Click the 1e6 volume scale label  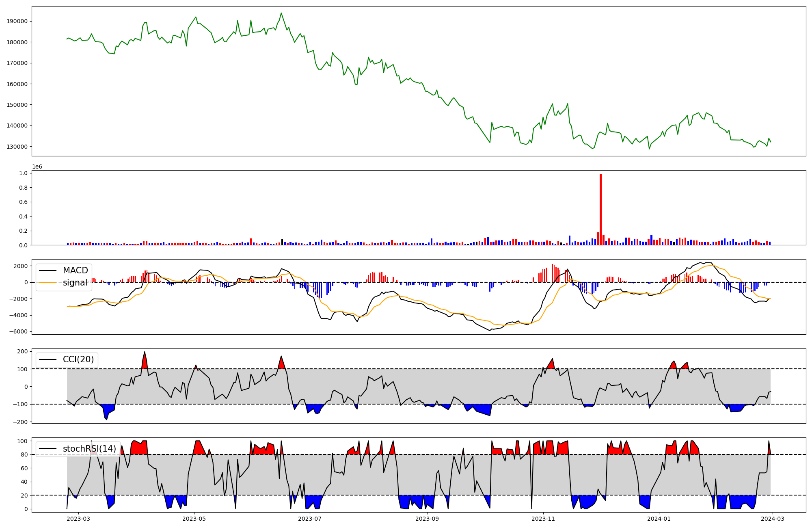[37, 167]
